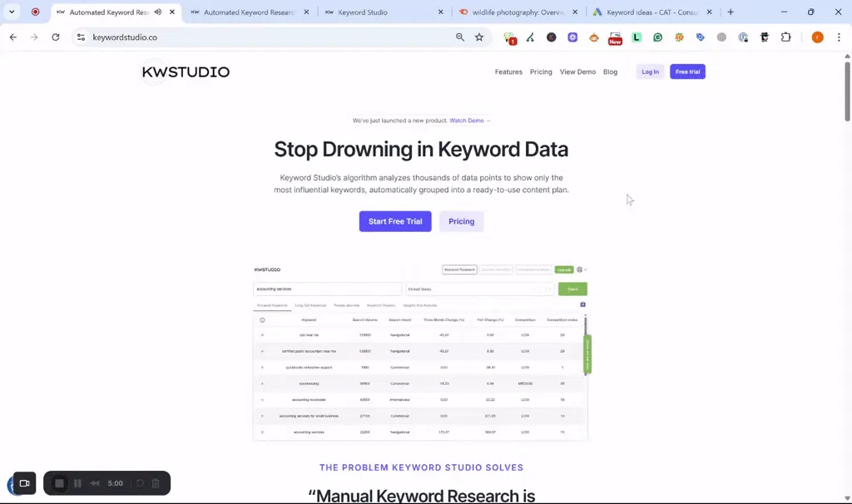Open the extension labeled New
The image size is (852, 504).
pos(615,38)
